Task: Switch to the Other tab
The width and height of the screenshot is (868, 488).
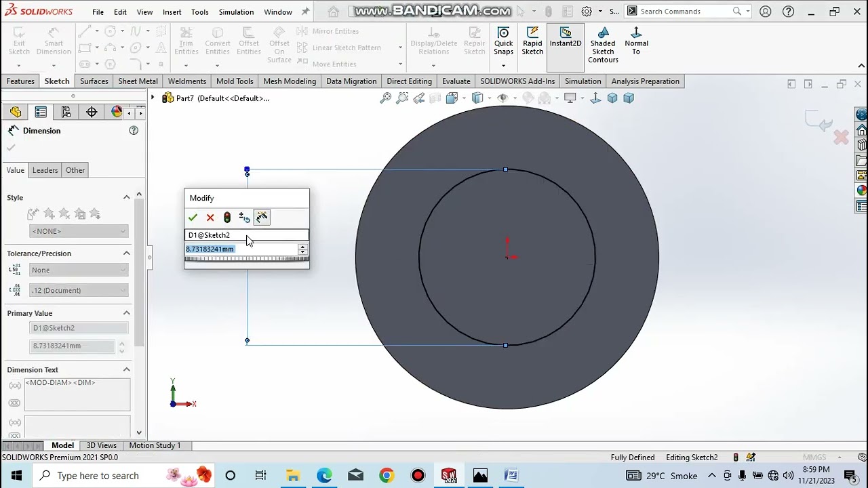Action: pos(75,170)
